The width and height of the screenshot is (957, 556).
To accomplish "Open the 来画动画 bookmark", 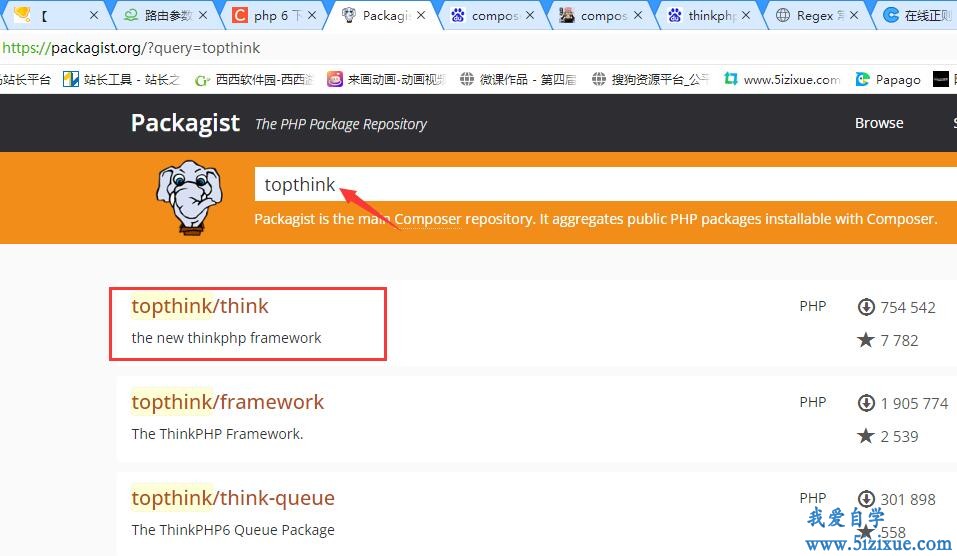I will [x=386, y=79].
